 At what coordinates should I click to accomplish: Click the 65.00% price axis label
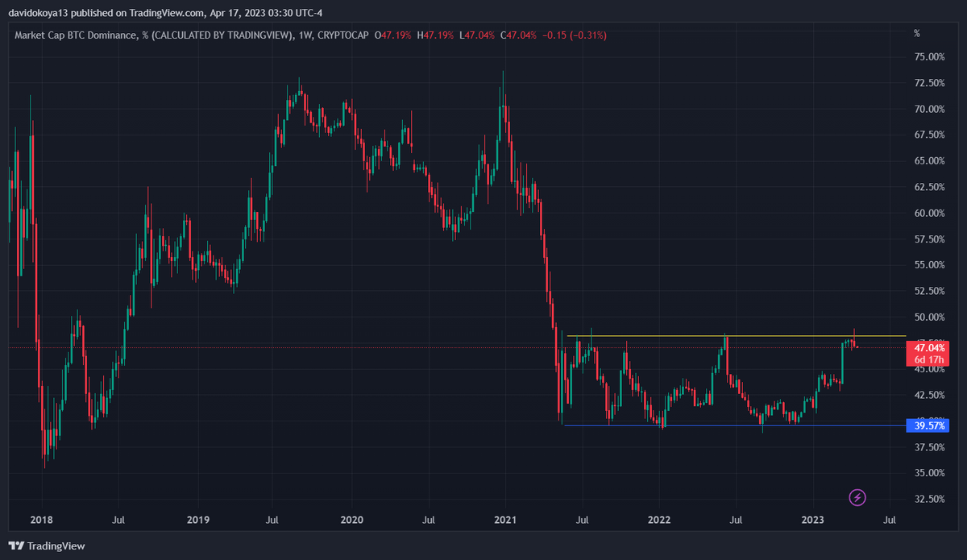[929, 161]
